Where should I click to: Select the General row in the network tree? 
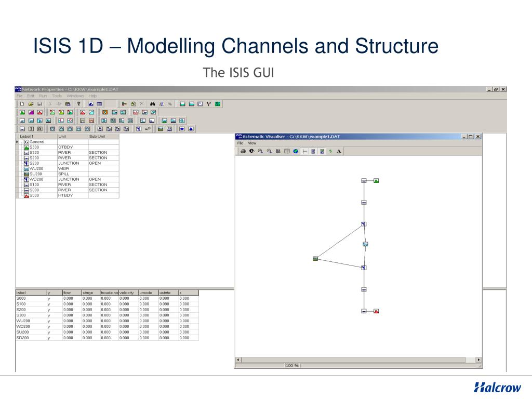click(x=69, y=142)
